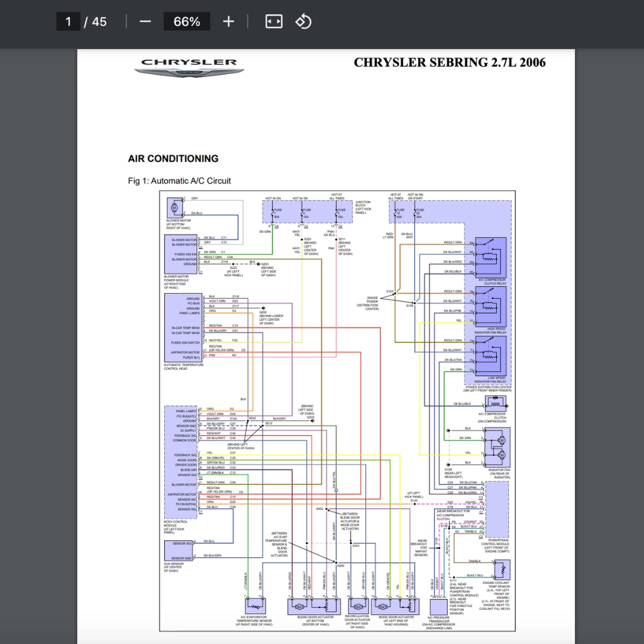Zoom out with the minus button

pyautogui.click(x=145, y=21)
